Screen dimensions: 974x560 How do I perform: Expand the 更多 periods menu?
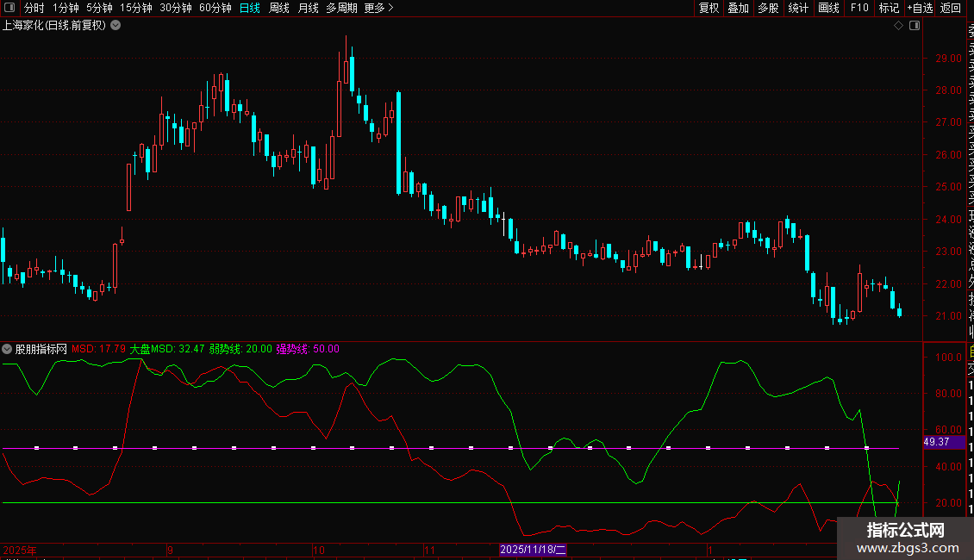(x=378, y=8)
